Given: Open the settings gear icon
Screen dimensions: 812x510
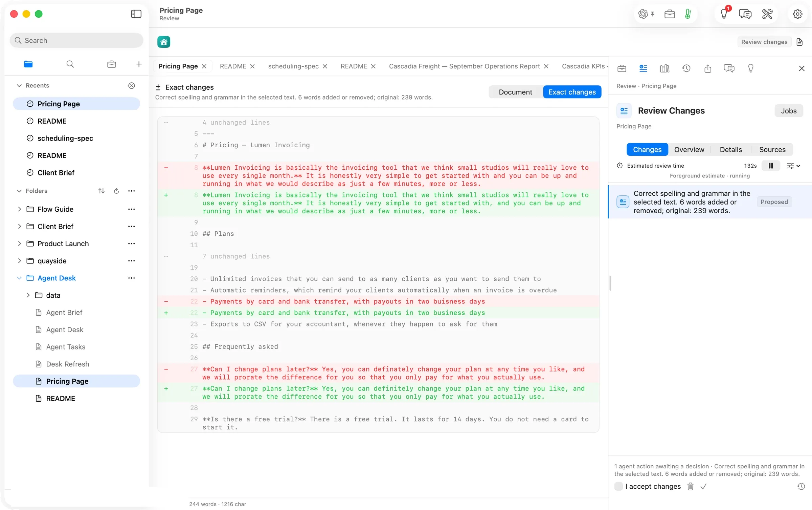Looking at the screenshot, I should pos(797,14).
